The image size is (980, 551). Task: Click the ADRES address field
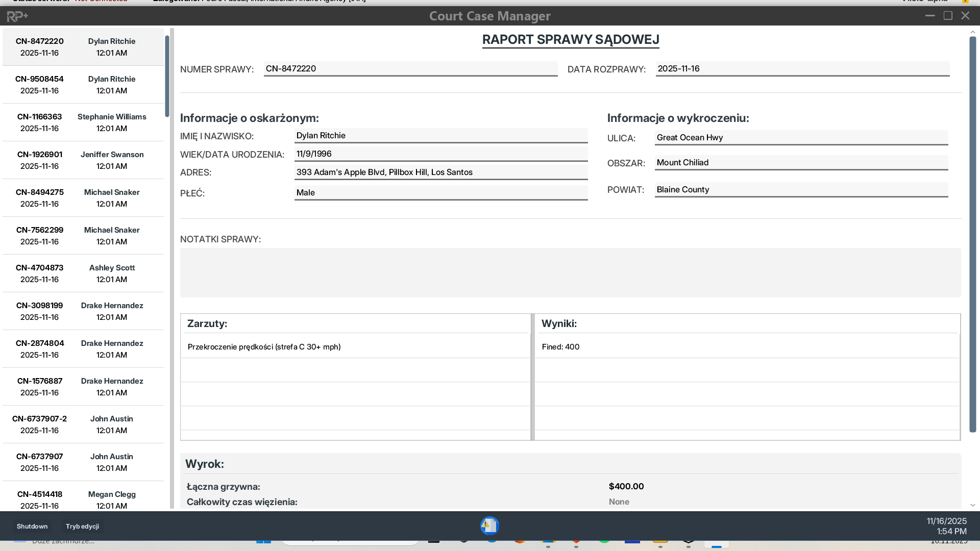tap(440, 172)
